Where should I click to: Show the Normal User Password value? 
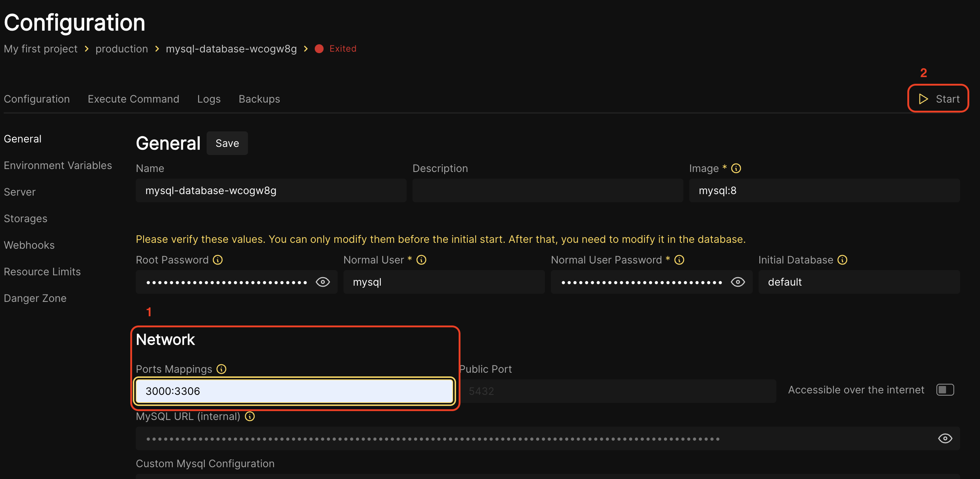[738, 282]
